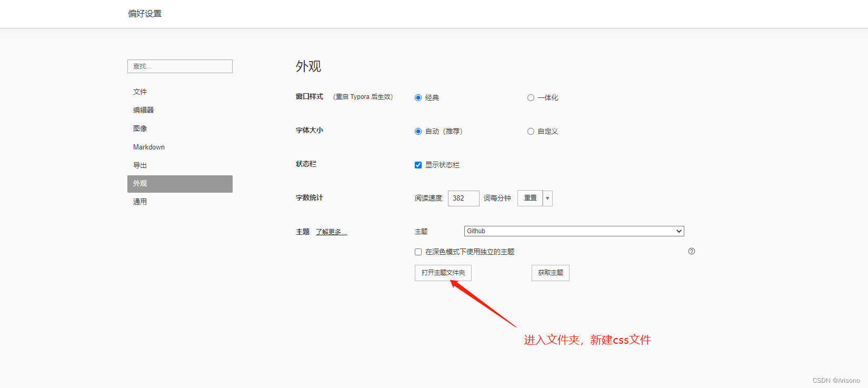The width and height of the screenshot is (868, 388).
Task: Select the 经典 window style radio
Action: [418, 97]
